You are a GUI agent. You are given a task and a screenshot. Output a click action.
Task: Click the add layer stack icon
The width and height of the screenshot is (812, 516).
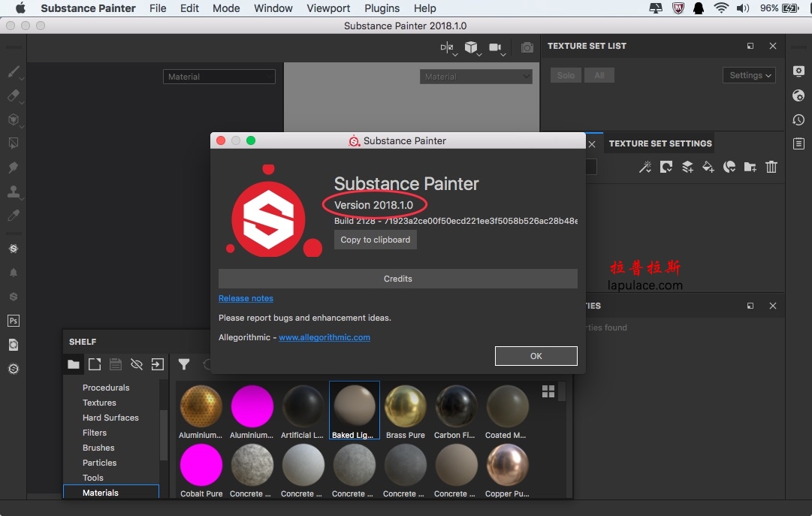(x=687, y=167)
